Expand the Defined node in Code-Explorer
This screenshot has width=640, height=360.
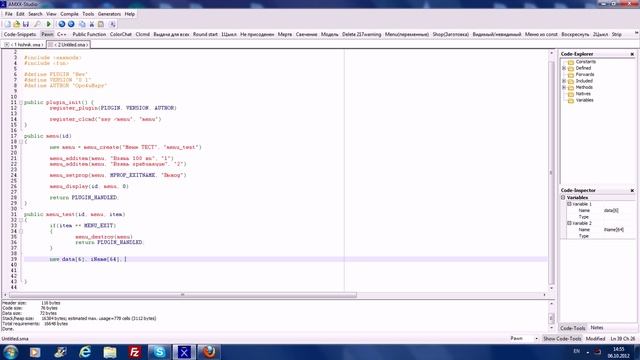[x=564, y=68]
